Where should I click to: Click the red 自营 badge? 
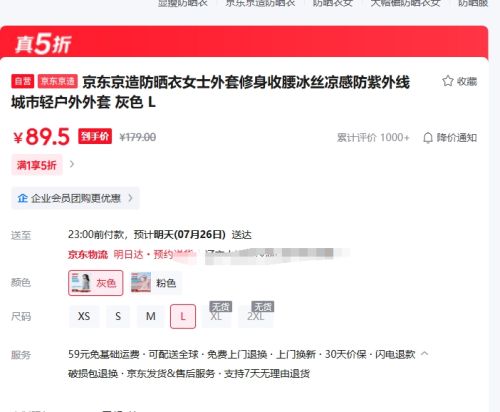pyautogui.click(x=23, y=81)
